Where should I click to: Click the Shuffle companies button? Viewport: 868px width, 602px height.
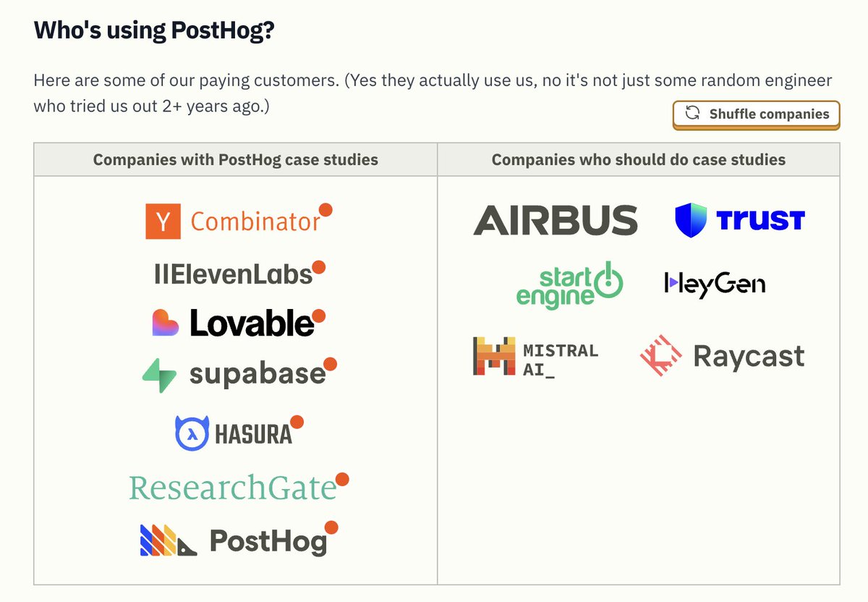(x=756, y=114)
